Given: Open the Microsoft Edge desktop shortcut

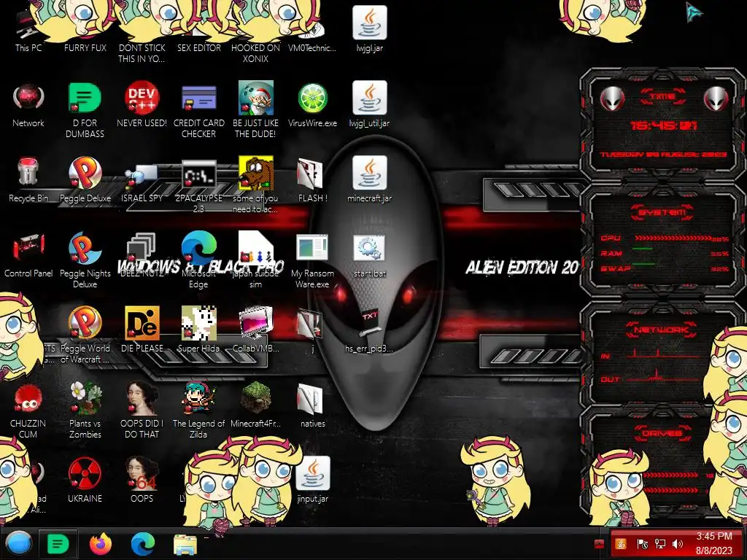Looking at the screenshot, I should pos(198,248).
